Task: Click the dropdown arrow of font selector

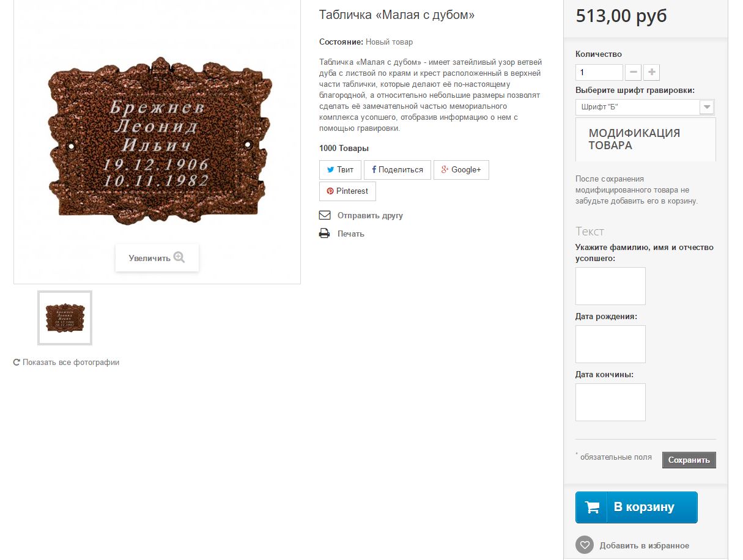Action: point(707,107)
